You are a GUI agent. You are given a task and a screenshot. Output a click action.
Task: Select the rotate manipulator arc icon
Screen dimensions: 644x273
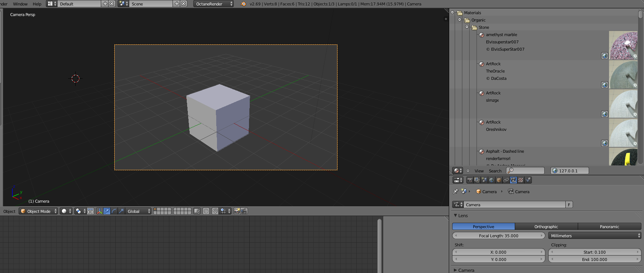point(114,211)
